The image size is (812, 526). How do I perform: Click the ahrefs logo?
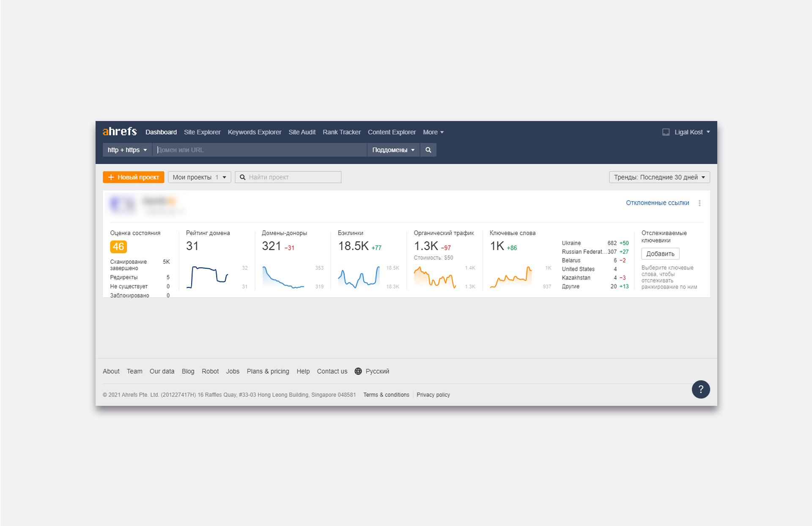tap(120, 132)
